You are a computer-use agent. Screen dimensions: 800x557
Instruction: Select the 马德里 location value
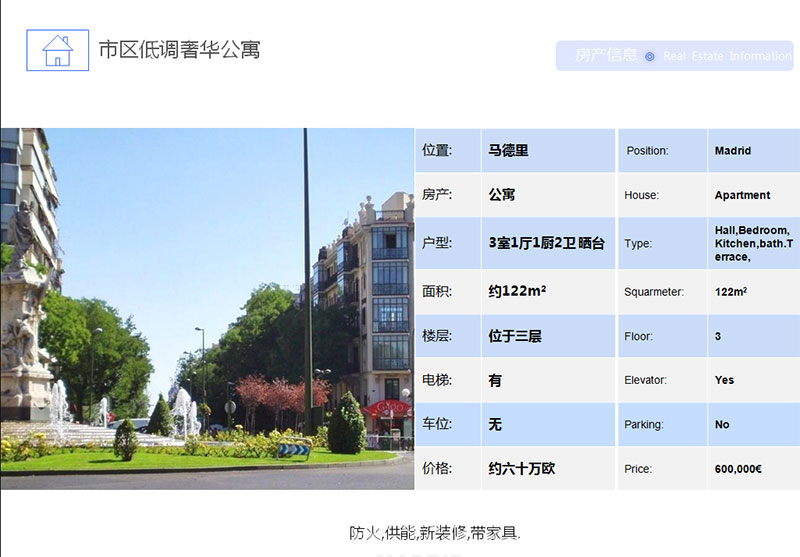[509, 151]
